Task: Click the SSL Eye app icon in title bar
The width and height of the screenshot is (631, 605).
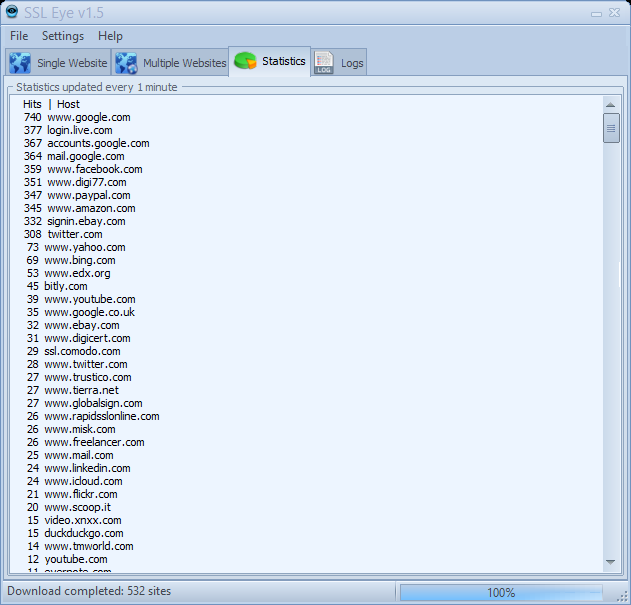Action: 12,11
